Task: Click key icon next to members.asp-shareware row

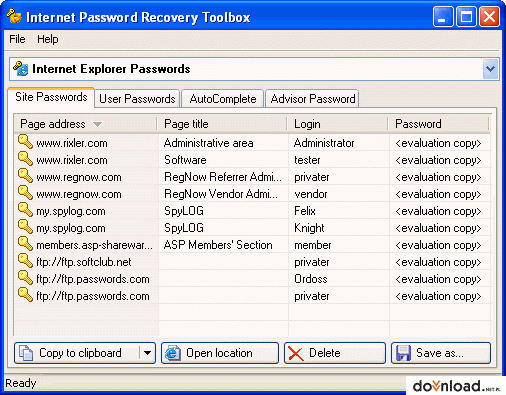Action: pos(25,244)
